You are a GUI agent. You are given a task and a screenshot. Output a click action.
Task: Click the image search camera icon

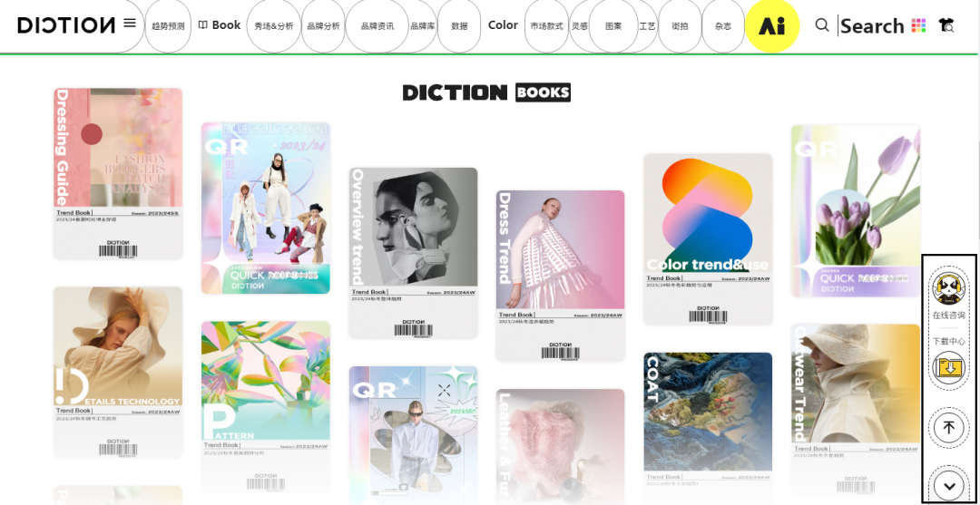946,25
